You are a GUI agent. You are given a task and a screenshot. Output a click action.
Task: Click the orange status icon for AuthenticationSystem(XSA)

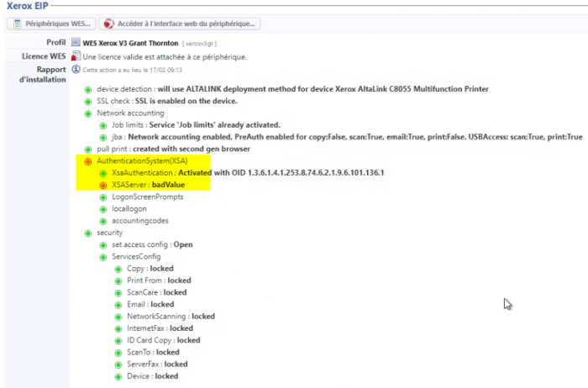click(88, 160)
